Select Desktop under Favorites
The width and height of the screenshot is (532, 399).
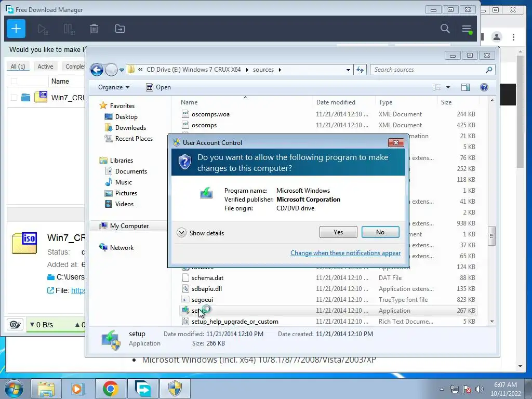point(126,117)
